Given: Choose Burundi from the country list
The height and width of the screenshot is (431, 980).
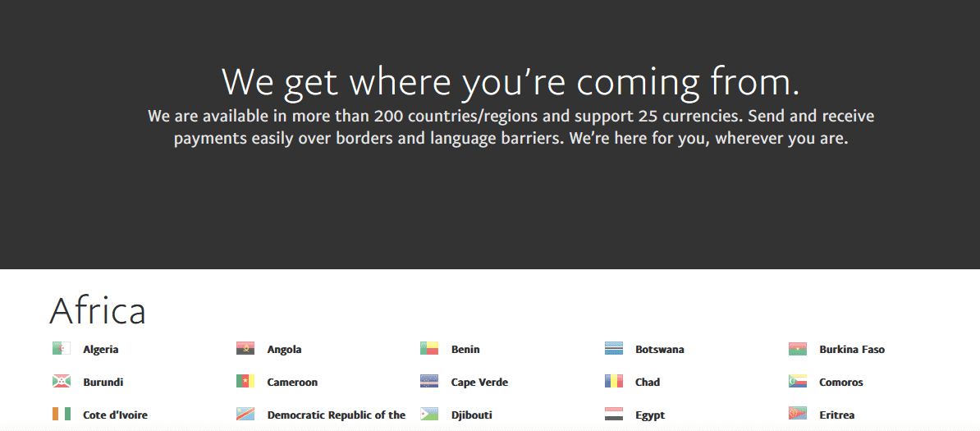Looking at the screenshot, I should pyautogui.click(x=103, y=383).
